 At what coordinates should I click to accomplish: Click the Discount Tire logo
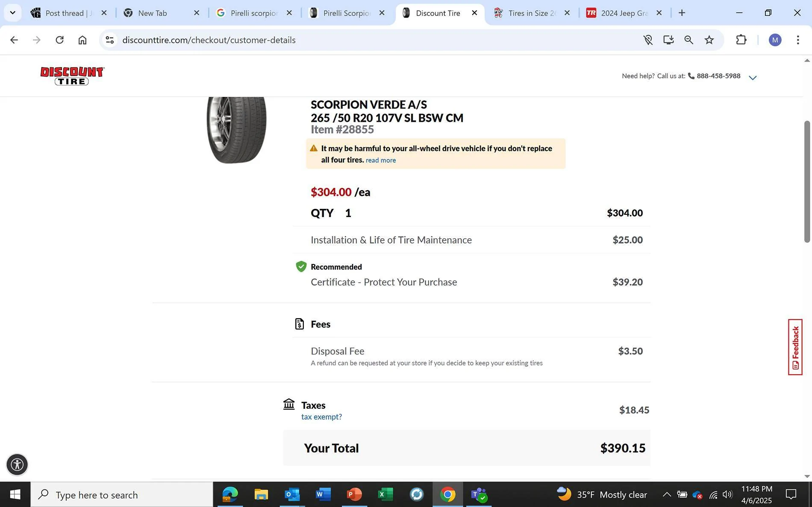[x=72, y=76]
